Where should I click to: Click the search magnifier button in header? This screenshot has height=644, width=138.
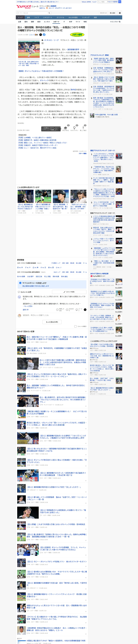[49, 13]
